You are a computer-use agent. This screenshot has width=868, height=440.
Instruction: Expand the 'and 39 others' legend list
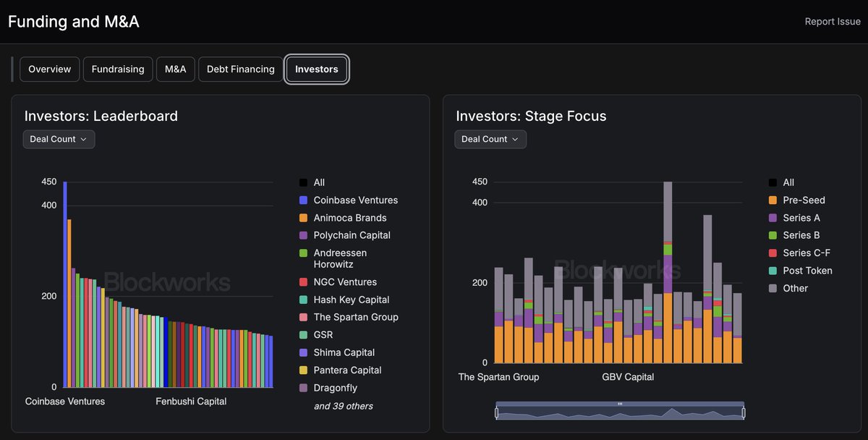pyautogui.click(x=344, y=406)
